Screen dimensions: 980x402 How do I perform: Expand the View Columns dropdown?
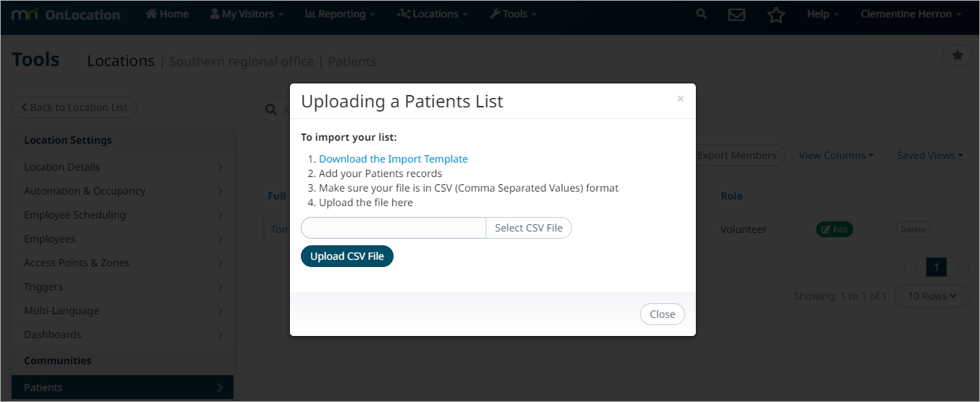tap(836, 155)
